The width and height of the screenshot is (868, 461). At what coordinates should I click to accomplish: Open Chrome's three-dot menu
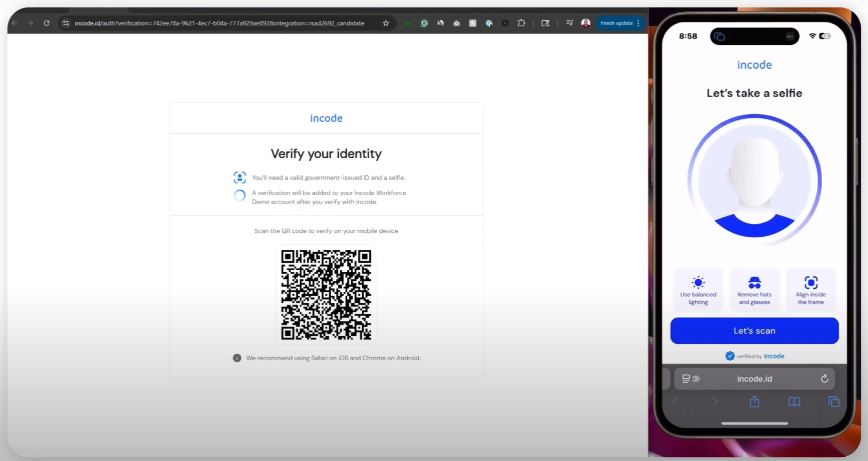point(638,23)
